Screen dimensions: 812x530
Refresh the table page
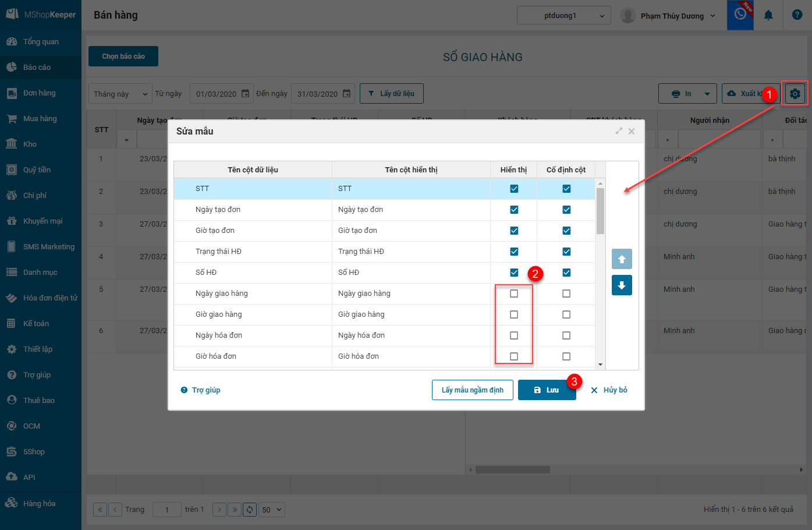250,510
